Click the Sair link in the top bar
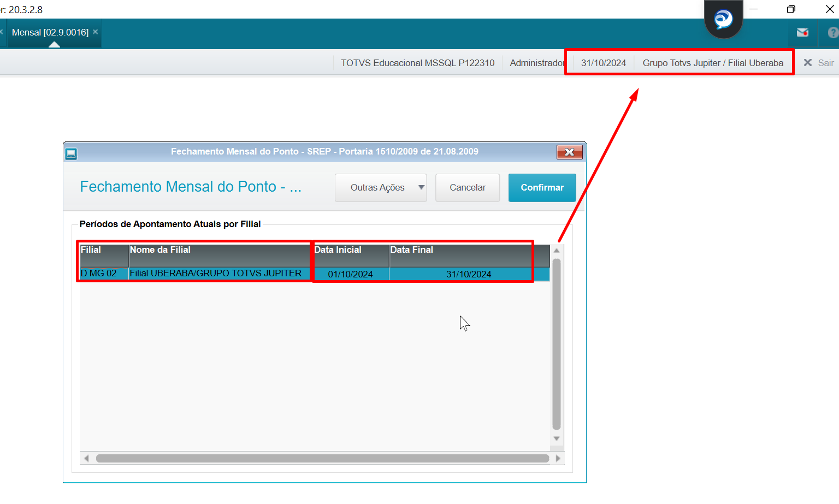This screenshot has height=504, width=839. 826,63
